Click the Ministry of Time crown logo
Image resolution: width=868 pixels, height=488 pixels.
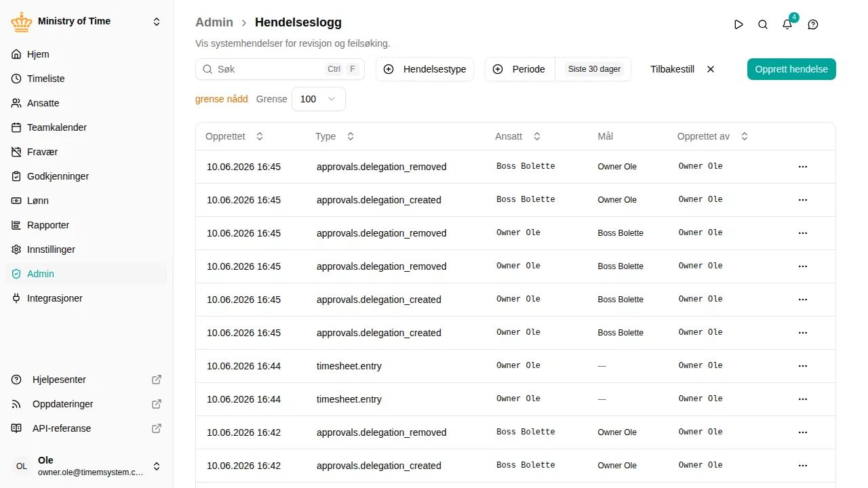pyautogui.click(x=22, y=22)
